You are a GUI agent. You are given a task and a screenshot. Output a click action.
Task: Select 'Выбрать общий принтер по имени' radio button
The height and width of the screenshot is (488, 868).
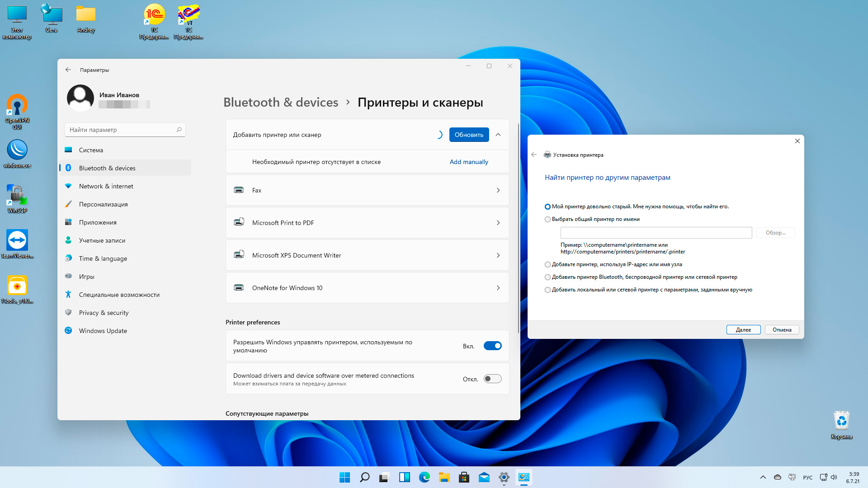547,220
